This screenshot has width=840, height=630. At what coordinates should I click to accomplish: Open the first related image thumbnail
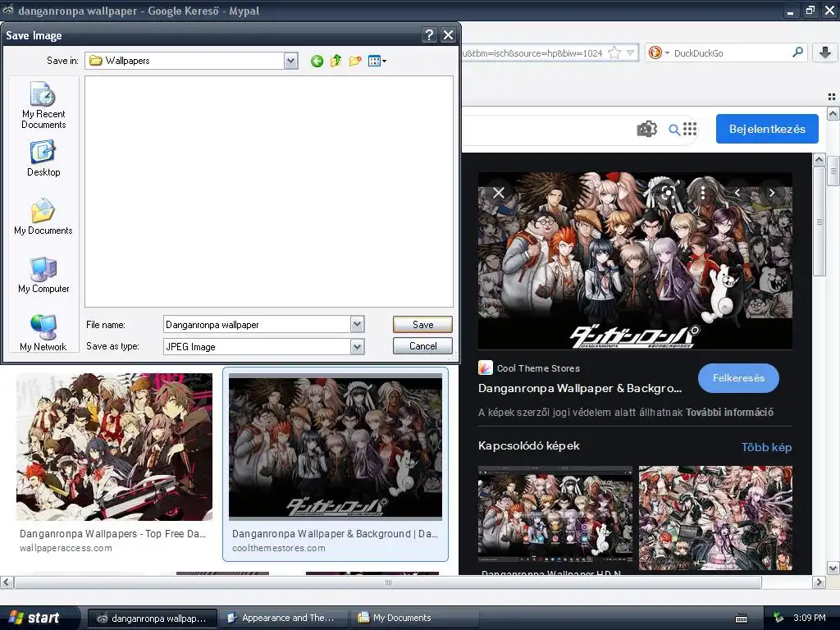(555, 514)
